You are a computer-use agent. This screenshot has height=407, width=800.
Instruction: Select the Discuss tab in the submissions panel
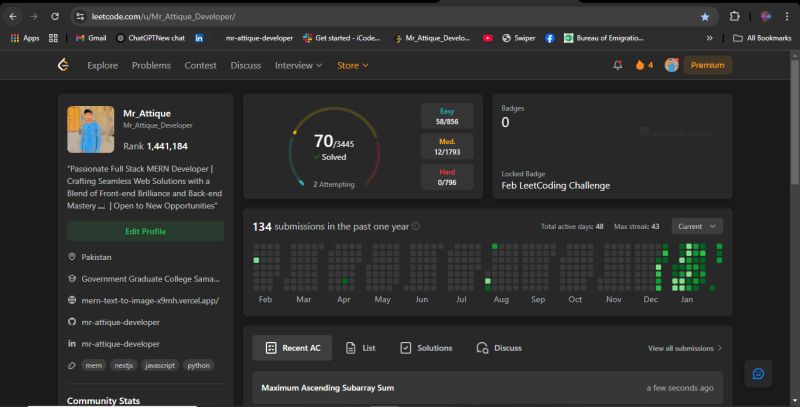coord(499,348)
